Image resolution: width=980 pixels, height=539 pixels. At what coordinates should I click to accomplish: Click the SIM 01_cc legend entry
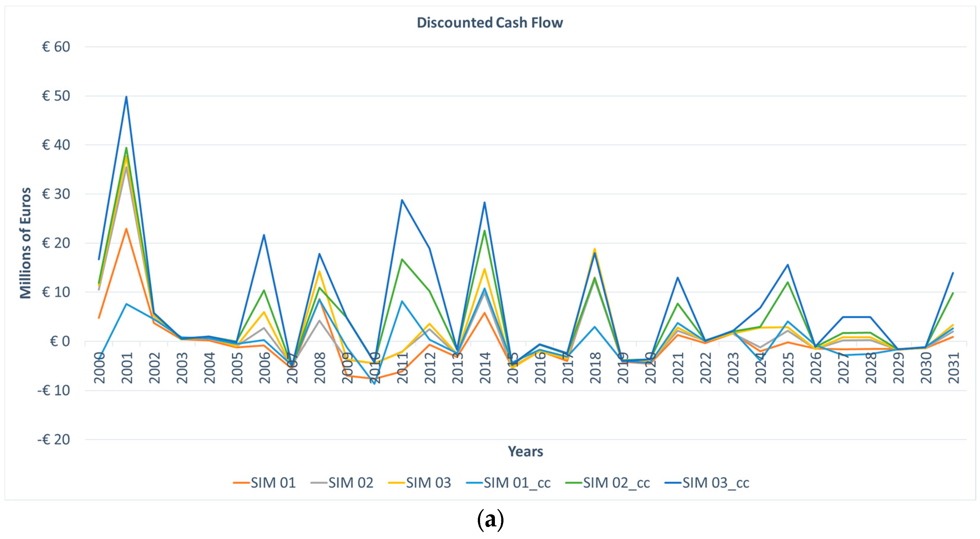click(x=517, y=483)
